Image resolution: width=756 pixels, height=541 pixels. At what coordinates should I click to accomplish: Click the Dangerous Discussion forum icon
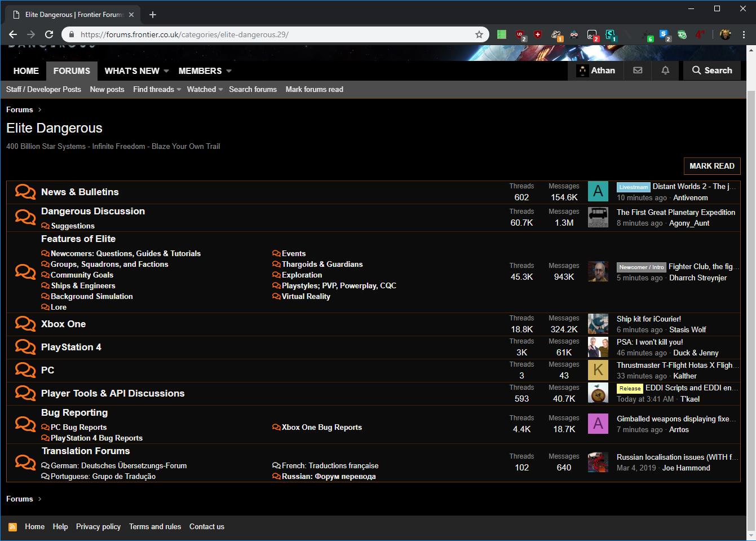[25, 217]
